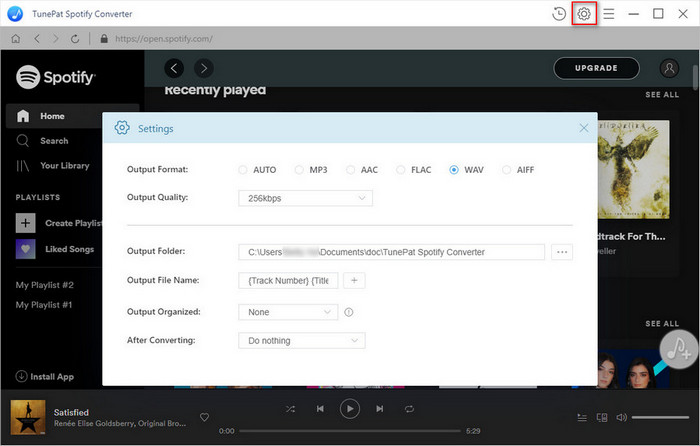This screenshot has width=700, height=446.
Task: Go to browser home icon
Action: coord(16,39)
